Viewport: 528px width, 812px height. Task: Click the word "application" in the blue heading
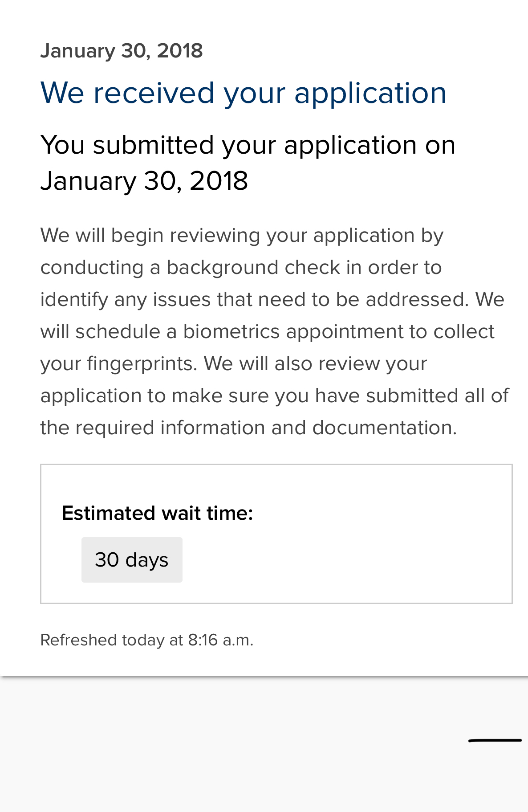click(370, 93)
